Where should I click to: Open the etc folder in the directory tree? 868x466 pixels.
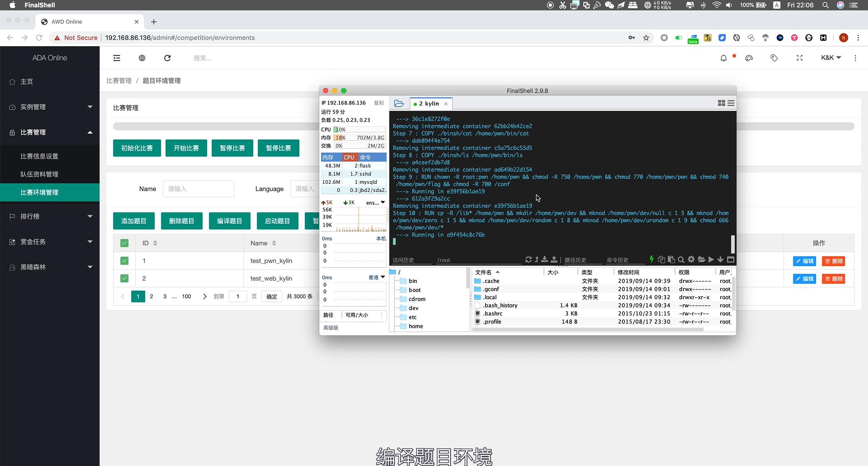[x=412, y=317]
